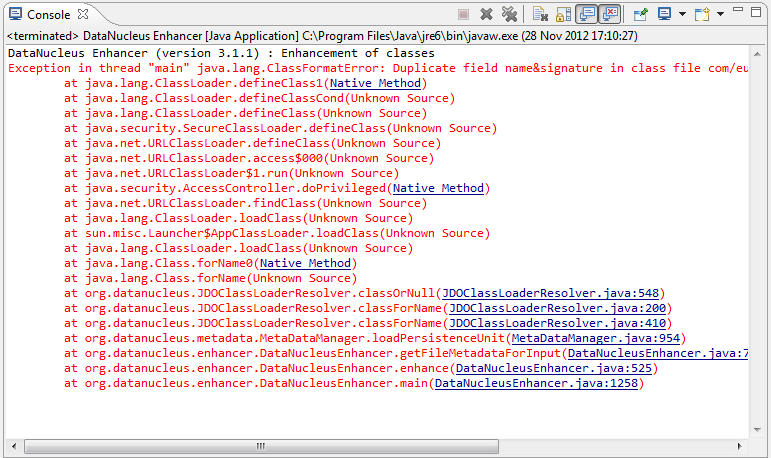
Task: Select the Console tab
Action: click(47, 14)
